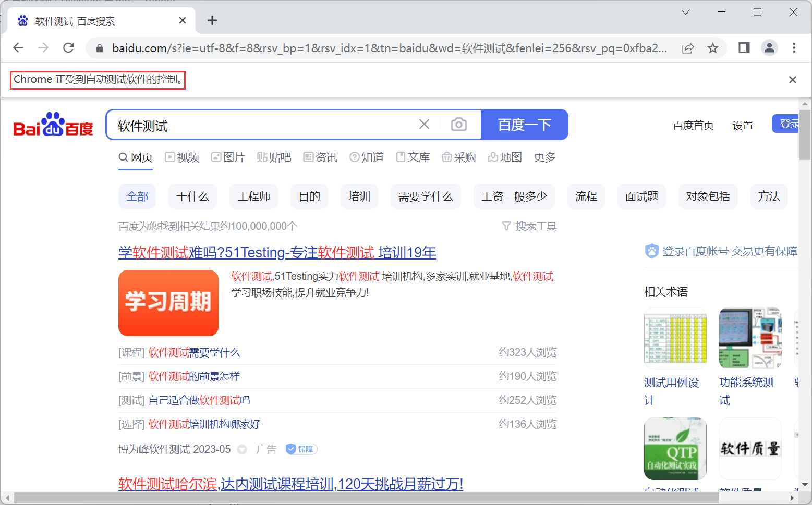The image size is (812, 505).
Task: Click the 保障 badge icon
Action: (x=301, y=449)
